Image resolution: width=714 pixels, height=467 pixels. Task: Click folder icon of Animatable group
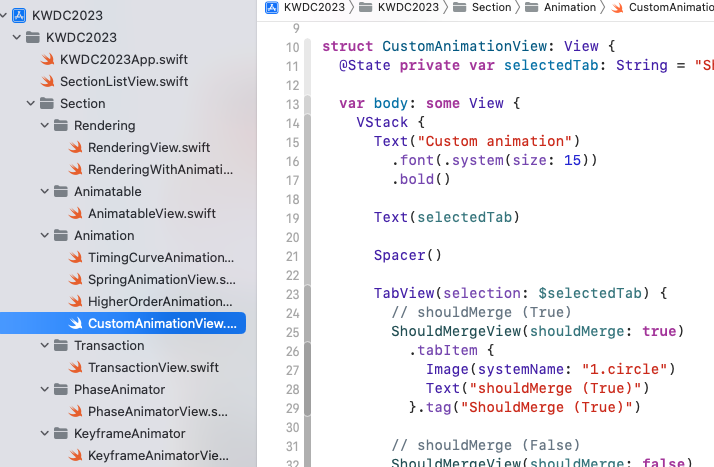click(61, 191)
